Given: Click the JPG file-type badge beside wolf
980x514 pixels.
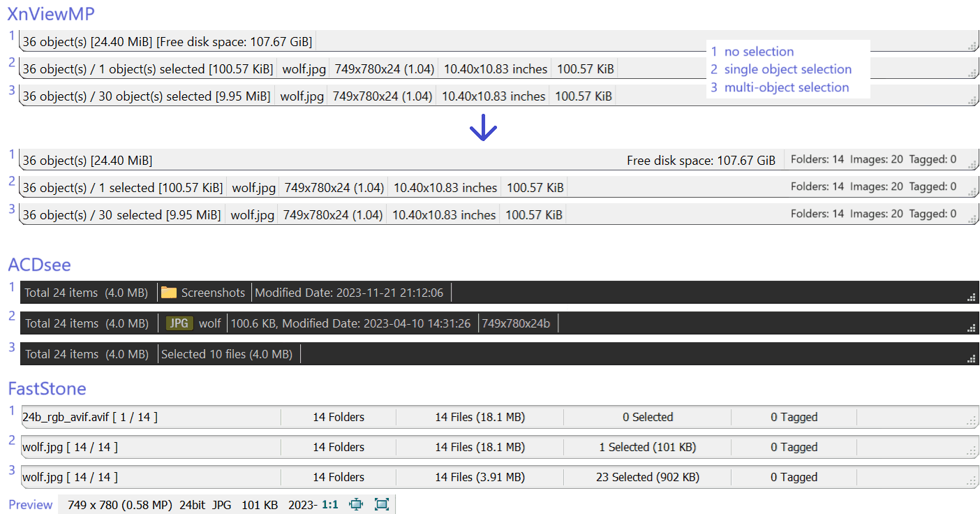Looking at the screenshot, I should [x=179, y=323].
